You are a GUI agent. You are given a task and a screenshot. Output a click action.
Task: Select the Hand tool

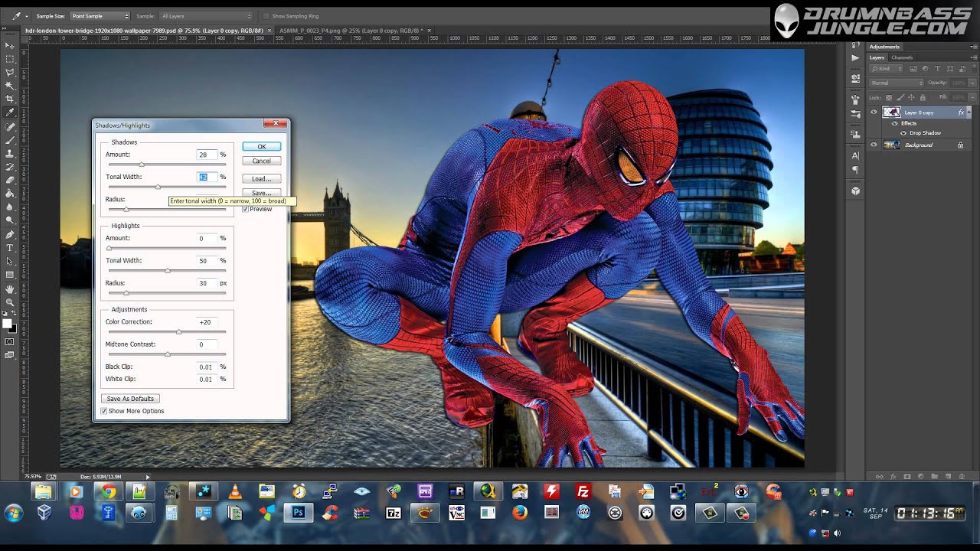pos(10,289)
